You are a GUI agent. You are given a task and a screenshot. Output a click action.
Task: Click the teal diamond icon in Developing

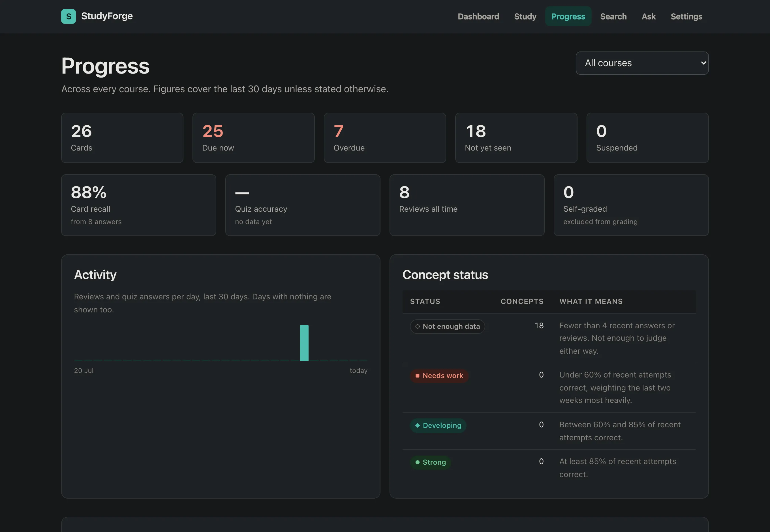point(418,425)
